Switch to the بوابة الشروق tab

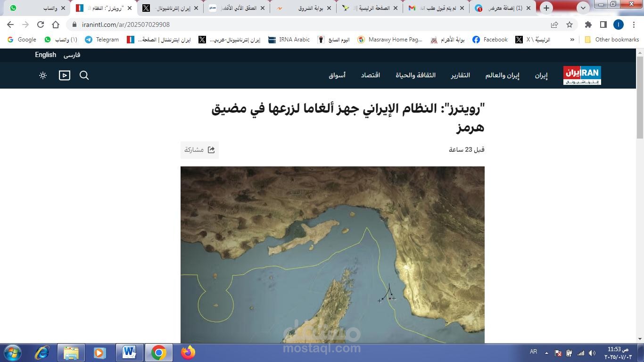pyautogui.click(x=303, y=8)
